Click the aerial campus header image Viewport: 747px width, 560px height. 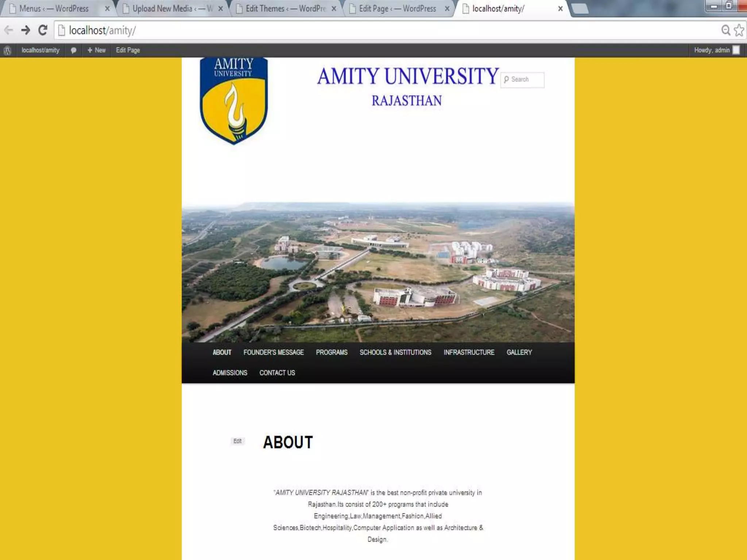coord(378,272)
